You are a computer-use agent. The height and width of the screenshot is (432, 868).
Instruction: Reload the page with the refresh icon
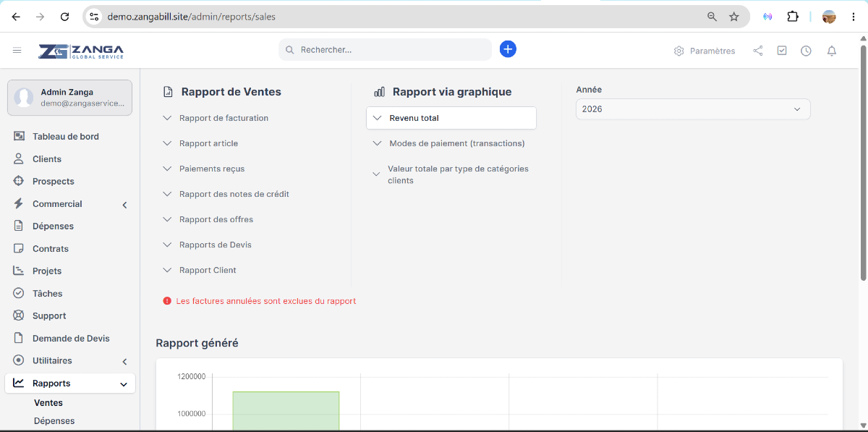tap(65, 17)
